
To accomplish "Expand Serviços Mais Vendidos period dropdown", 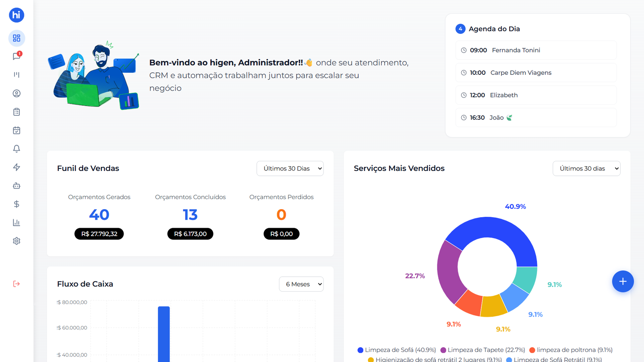I will [586, 169].
